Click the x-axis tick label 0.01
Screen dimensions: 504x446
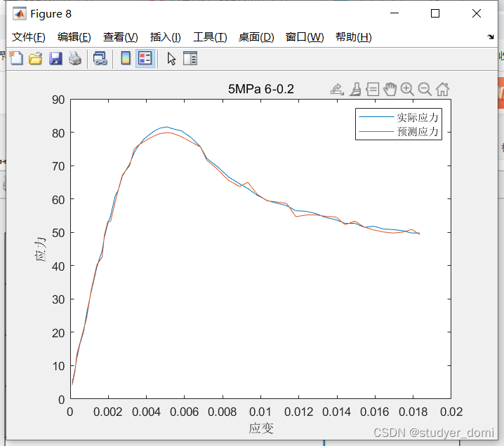click(260, 412)
